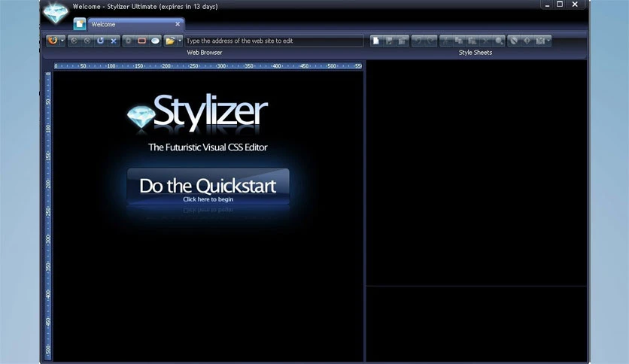
Task: Click the new tab page icon beside Welcome
Action: click(x=80, y=24)
